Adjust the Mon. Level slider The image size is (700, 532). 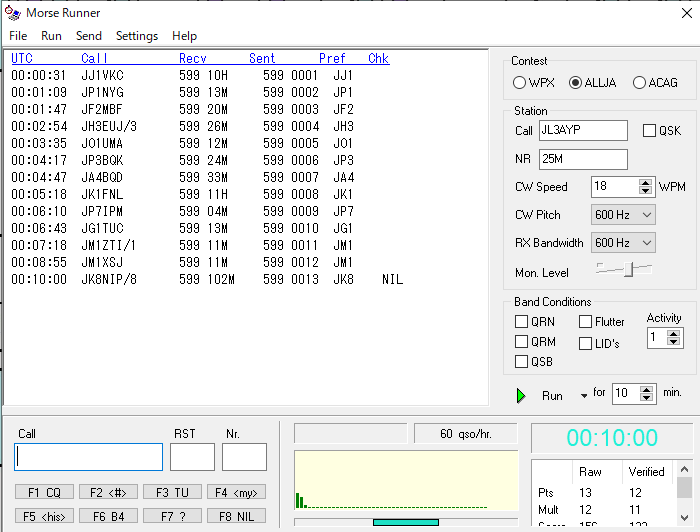(x=629, y=269)
